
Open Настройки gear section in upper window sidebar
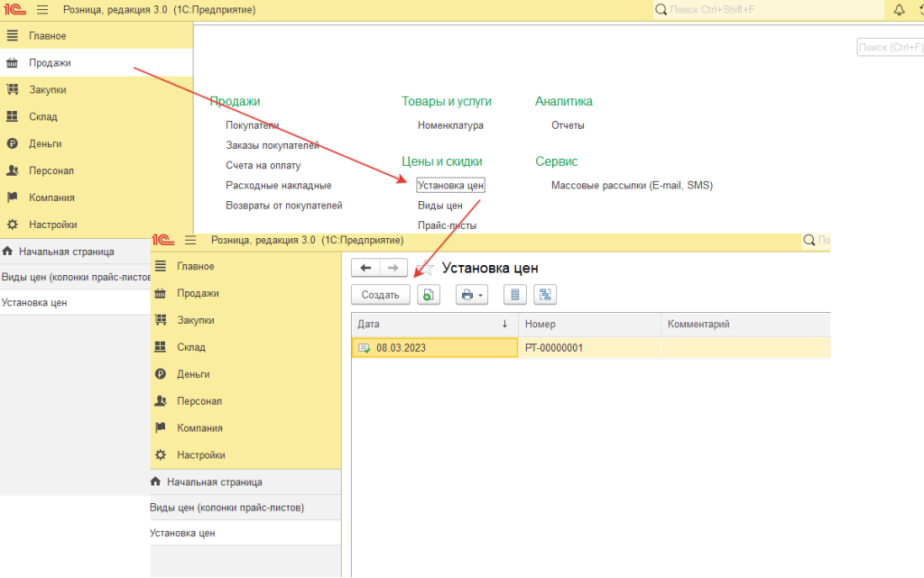[96, 225]
